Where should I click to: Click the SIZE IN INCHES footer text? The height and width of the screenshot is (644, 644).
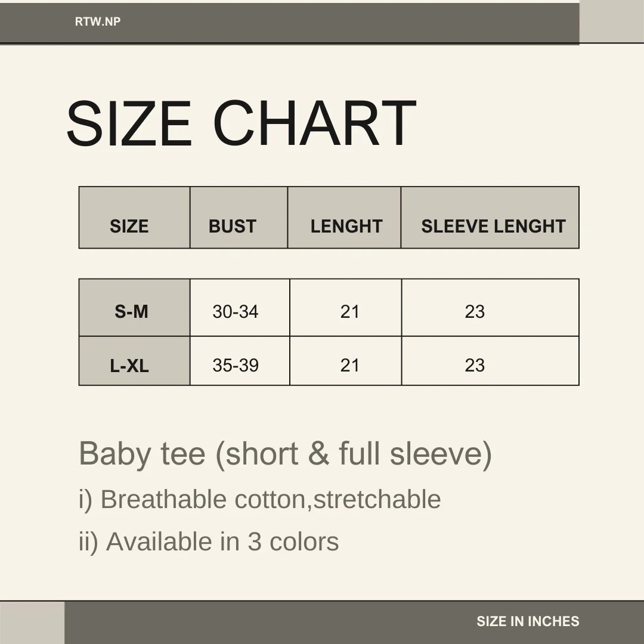[x=528, y=621]
